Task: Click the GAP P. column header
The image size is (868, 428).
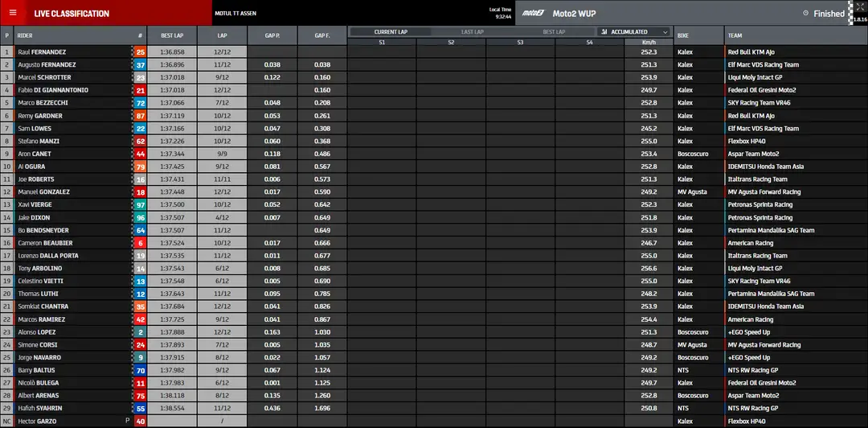Action: [x=272, y=35]
